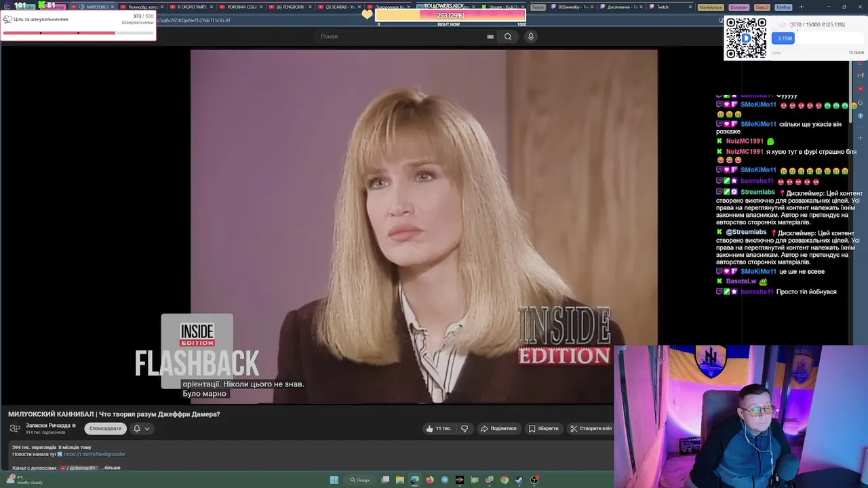Open Firefox from taskbar
The height and width of the screenshot is (488, 868).
(x=430, y=480)
